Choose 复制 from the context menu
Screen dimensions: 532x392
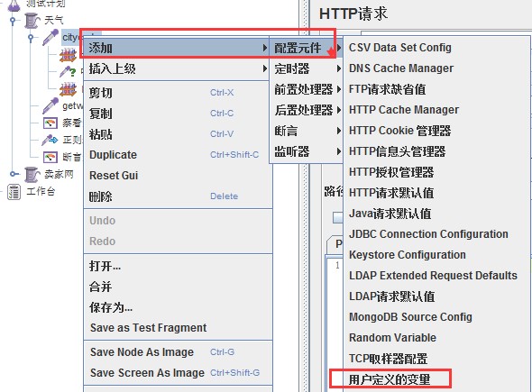tap(178, 114)
